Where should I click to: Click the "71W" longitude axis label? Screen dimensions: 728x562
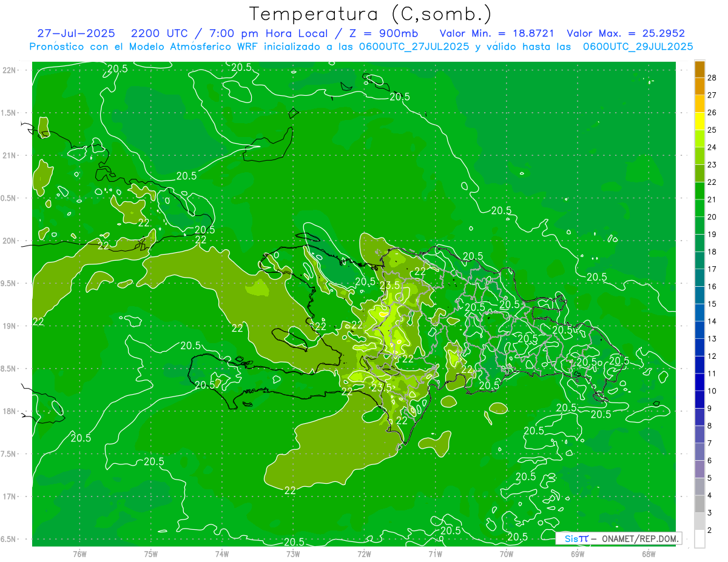pyautogui.click(x=435, y=554)
